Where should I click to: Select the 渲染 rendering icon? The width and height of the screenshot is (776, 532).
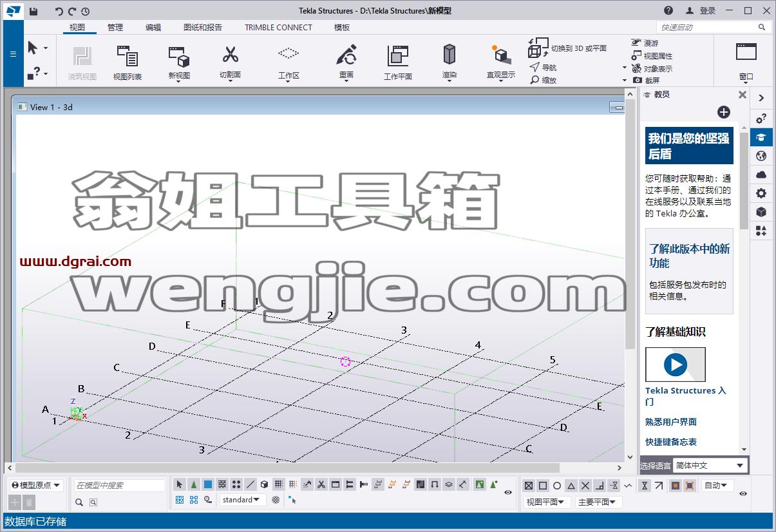[x=450, y=55]
